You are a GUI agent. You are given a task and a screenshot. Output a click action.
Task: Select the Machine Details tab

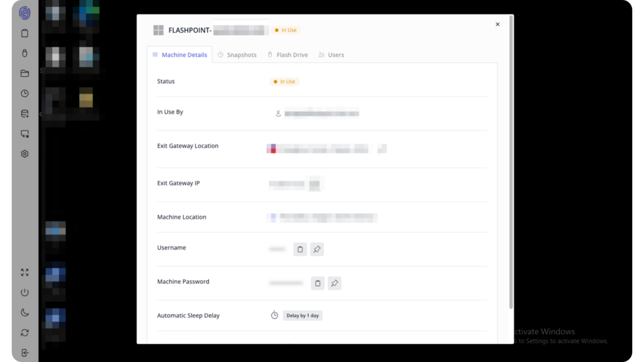pos(179,55)
